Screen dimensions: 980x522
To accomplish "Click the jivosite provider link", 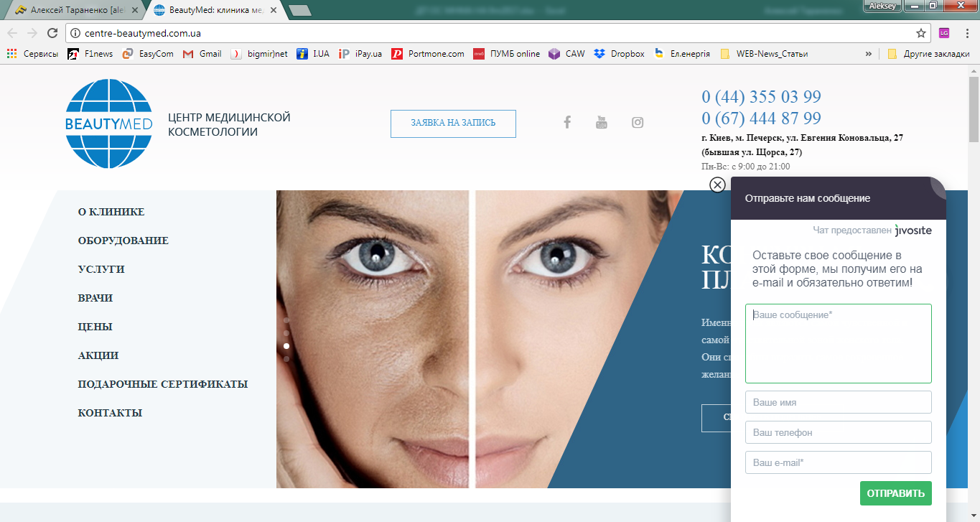I will [913, 230].
